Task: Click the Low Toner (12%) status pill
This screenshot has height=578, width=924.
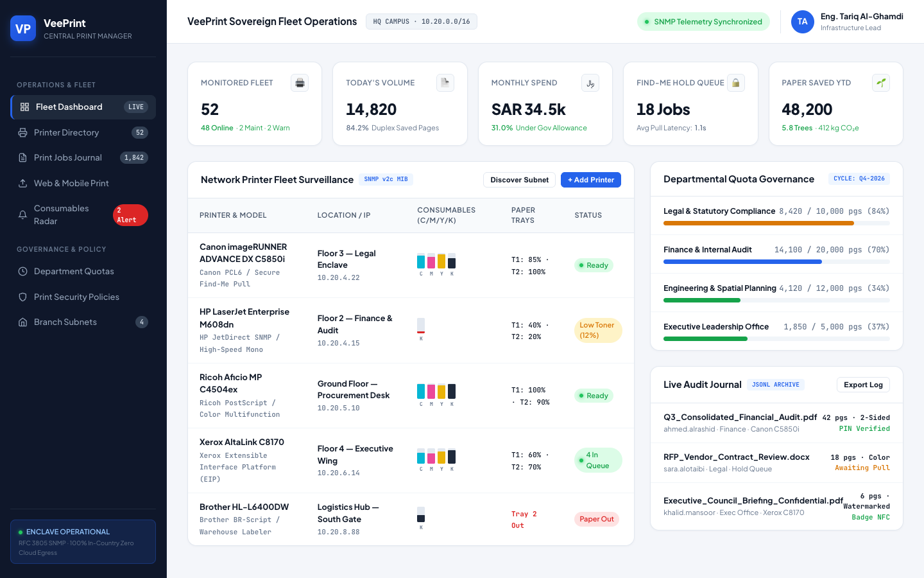Action: point(598,330)
